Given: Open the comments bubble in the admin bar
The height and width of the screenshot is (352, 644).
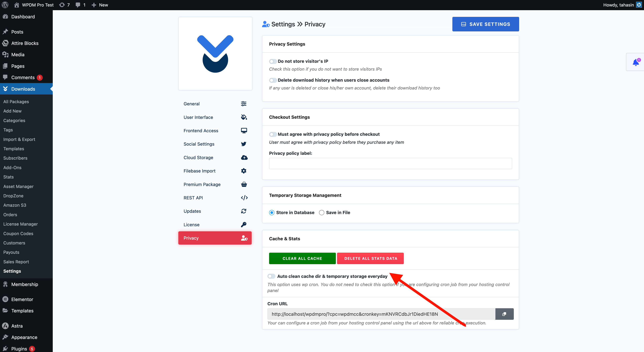Looking at the screenshot, I should [80, 5].
